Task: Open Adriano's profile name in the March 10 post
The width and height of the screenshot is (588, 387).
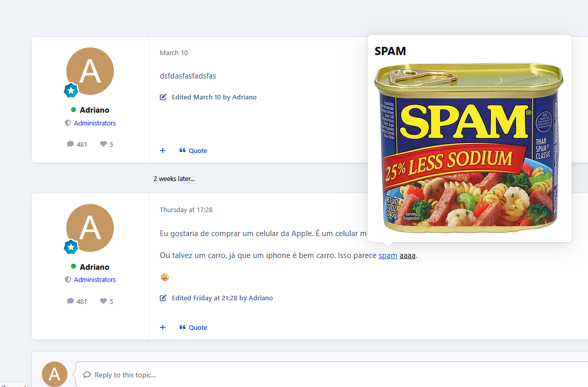Action: [x=94, y=110]
